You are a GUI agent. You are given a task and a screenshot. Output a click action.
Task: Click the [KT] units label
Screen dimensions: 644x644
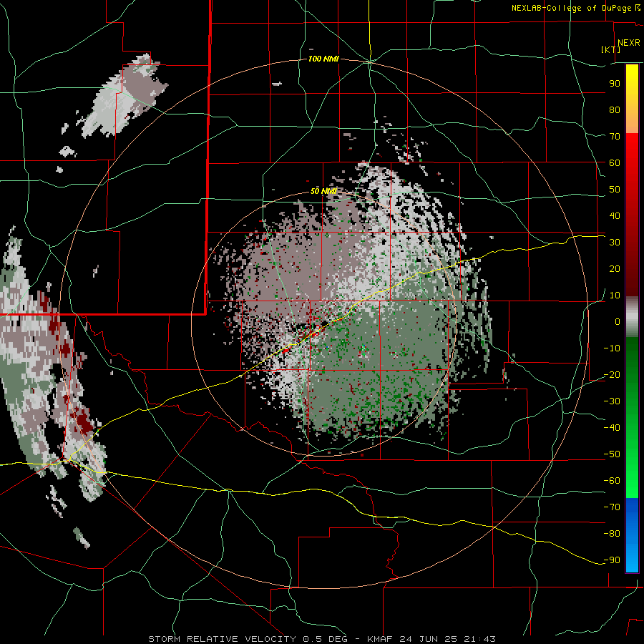(x=611, y=49)
